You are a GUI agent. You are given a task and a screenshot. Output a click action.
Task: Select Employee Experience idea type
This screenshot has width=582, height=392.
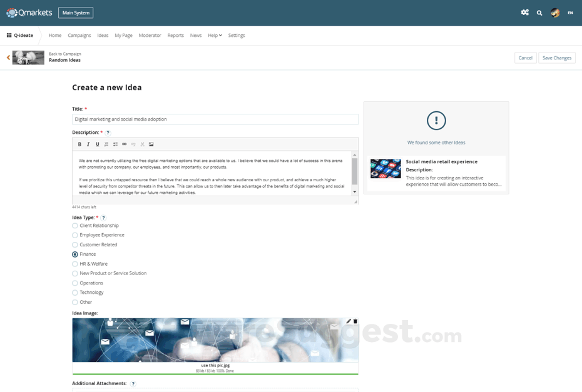pos(75,235)
